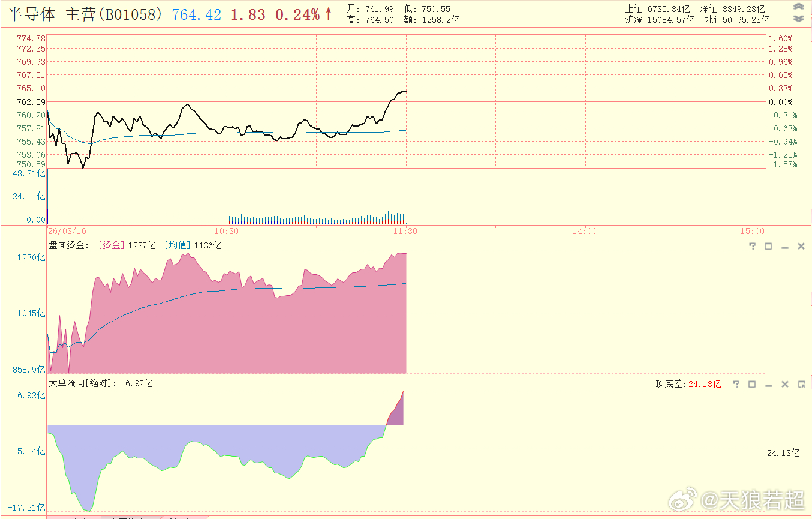Click the double-chevron down icon at top right
The height and width of the screenshot is (519, 812).
[x=798, y=19]
